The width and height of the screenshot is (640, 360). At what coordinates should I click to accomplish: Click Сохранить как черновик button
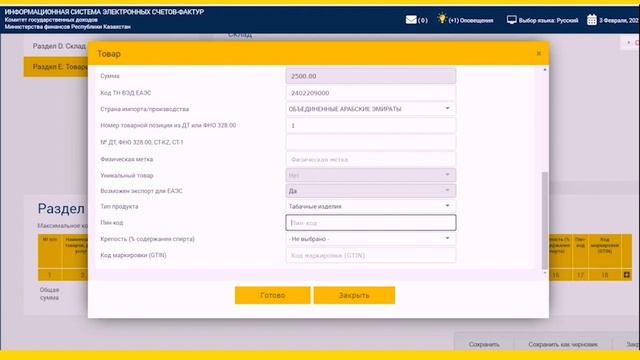[x=562, y=344]
